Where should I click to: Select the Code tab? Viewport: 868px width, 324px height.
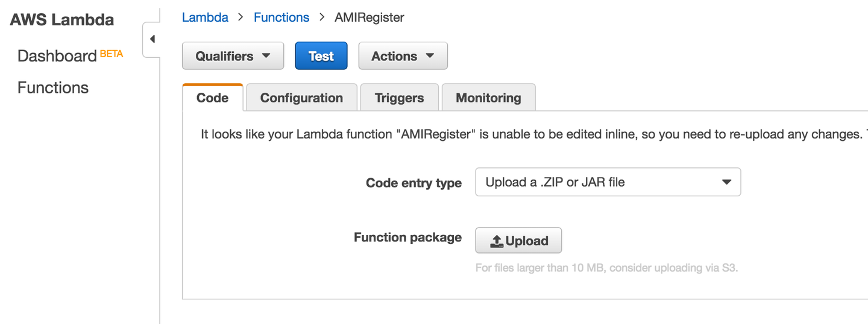[212, 98]
